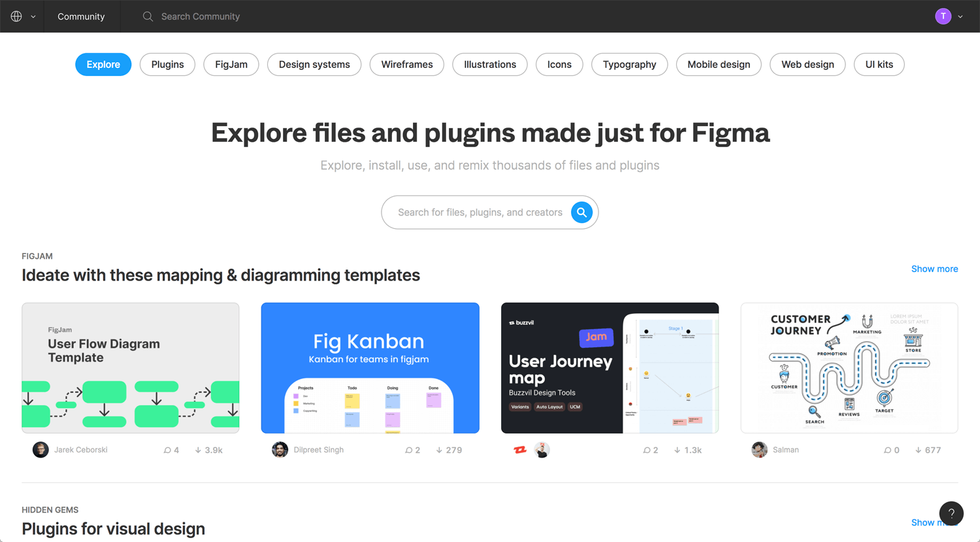Image resolution: width=980 pixels, height=542 pixels.
Task: Click Salman's avatar
Action: [759, 450]
